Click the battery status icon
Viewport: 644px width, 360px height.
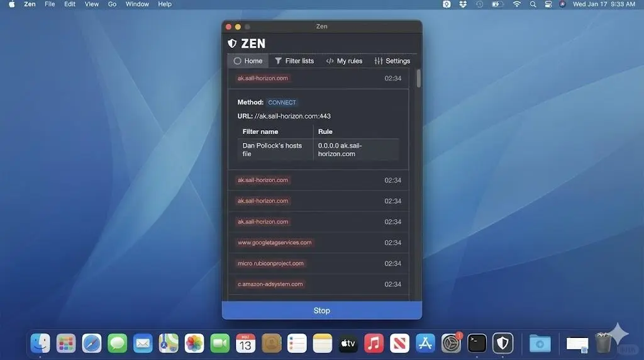click(497, 4)
